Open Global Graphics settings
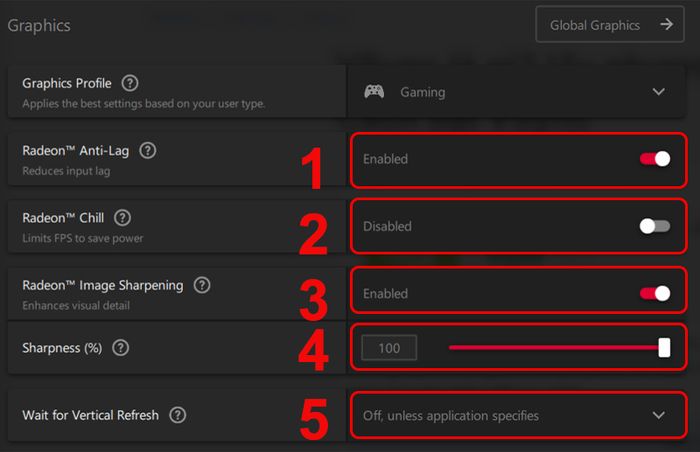This screenshot has width=700, height=452. 610,25
